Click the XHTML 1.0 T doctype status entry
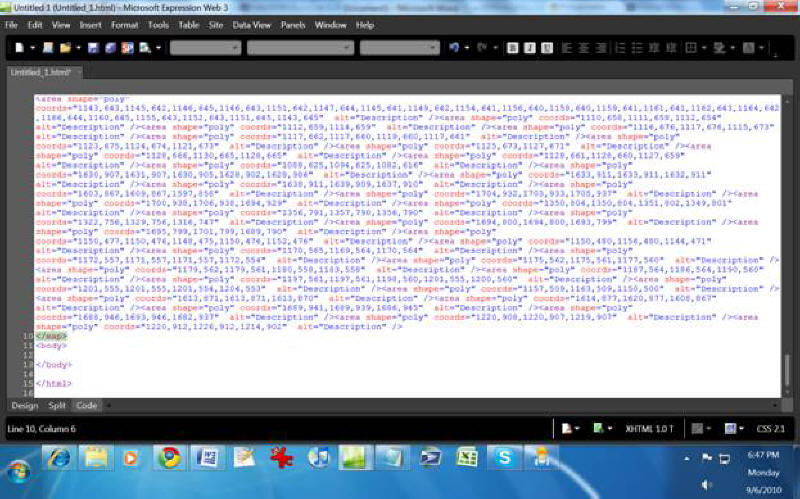Image resolution: width=800 pixels, height=499 pixels. [649, 429]
